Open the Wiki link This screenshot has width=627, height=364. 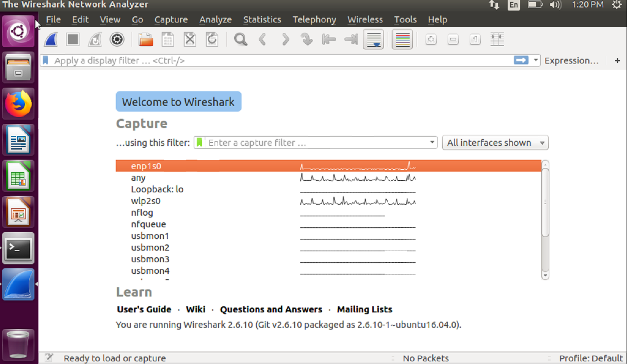196,309
